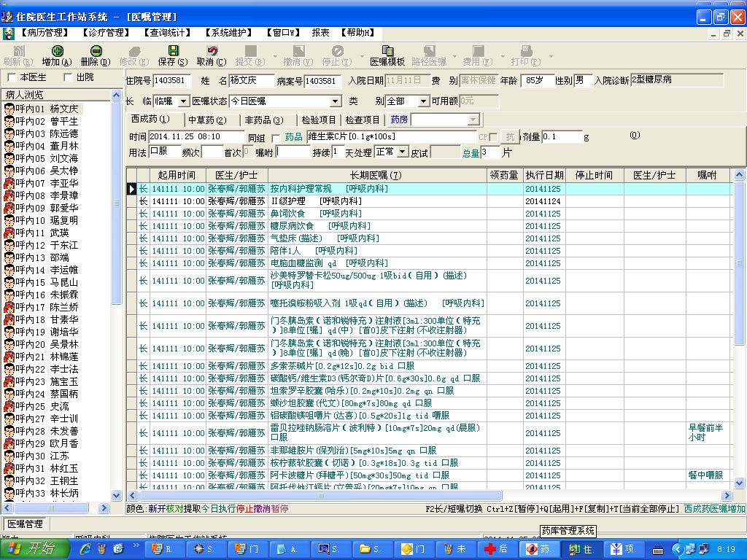Open the 病历管理 menu
The width and height of the screenshot is (747, 560).
point(44,33)
